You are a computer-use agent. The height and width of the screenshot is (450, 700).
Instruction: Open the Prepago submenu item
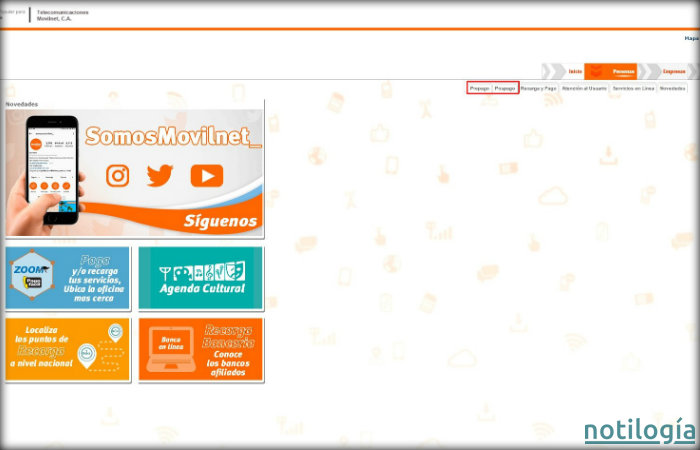click(479, 88)
